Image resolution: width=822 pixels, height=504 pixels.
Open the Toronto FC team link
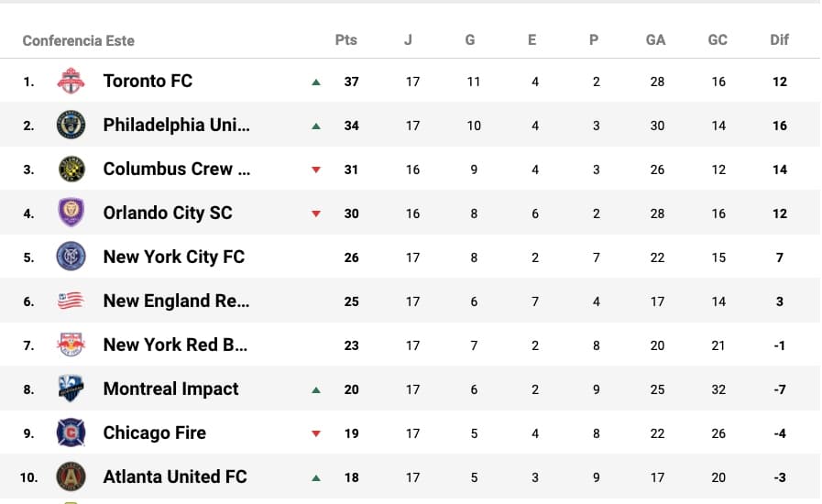tap(148, 81)
